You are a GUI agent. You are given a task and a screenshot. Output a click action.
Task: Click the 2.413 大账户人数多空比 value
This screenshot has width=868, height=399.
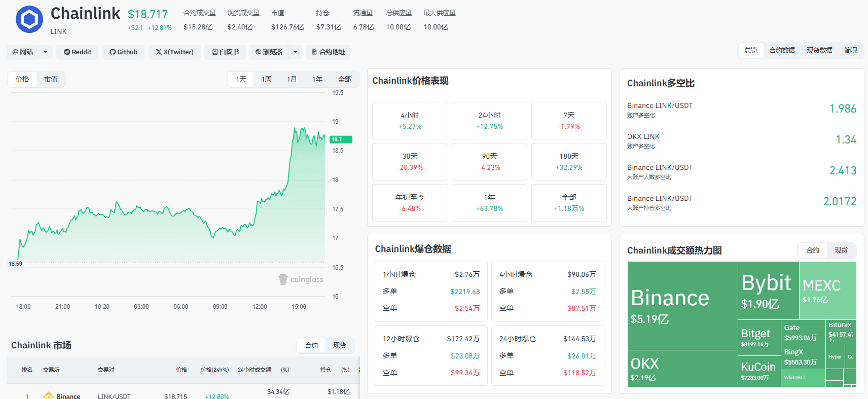[843, 170]
